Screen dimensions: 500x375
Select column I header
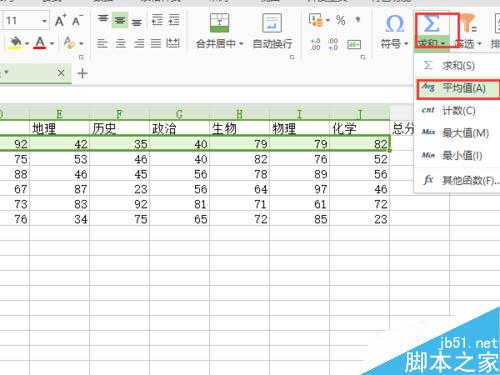[299, 114]
